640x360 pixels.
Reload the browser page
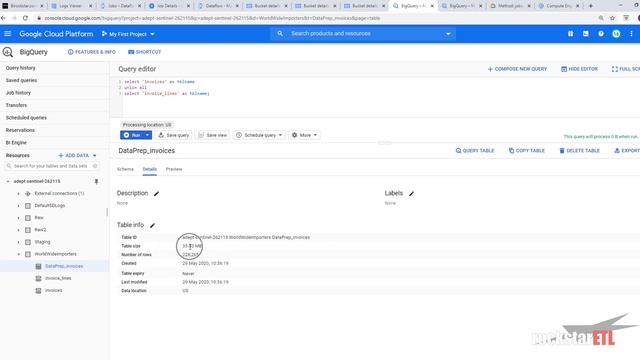coord(25,18)
